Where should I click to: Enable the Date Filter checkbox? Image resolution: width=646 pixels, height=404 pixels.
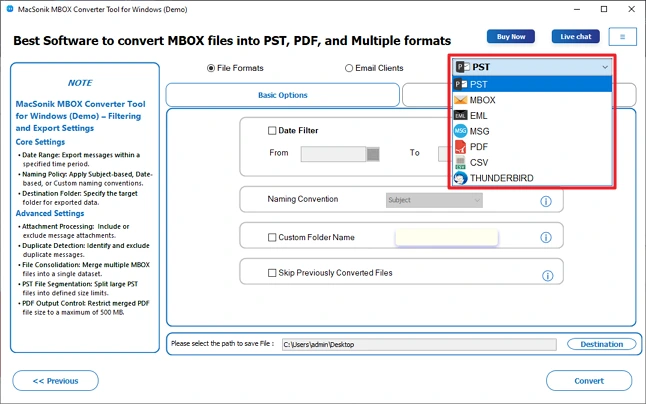click(272, 131)
